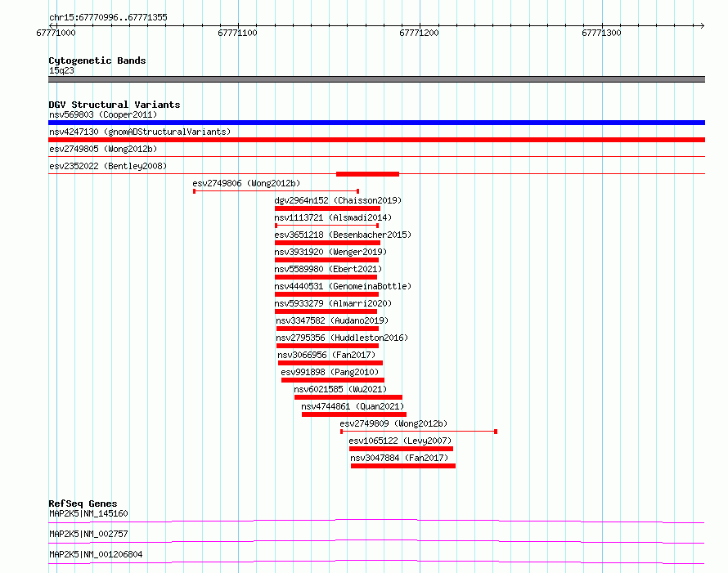Open nsv4744861 (Quan2021) variant label
This screenshot has height=573, width=728.
(x=353, y=406)
